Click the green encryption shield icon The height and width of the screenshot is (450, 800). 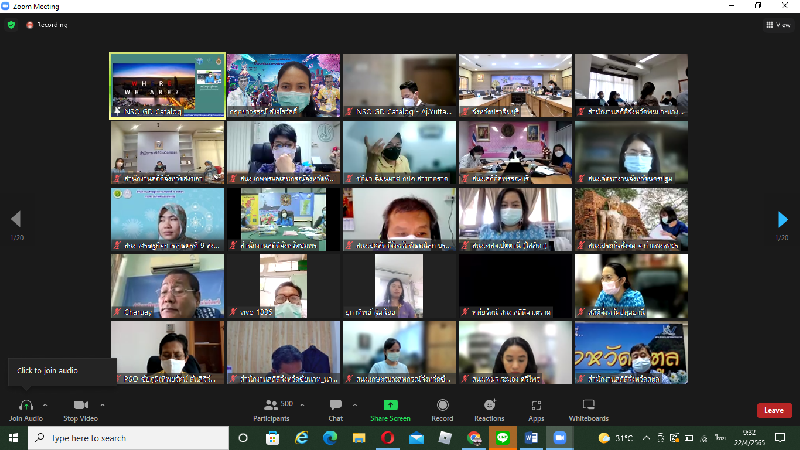(12, 24)
